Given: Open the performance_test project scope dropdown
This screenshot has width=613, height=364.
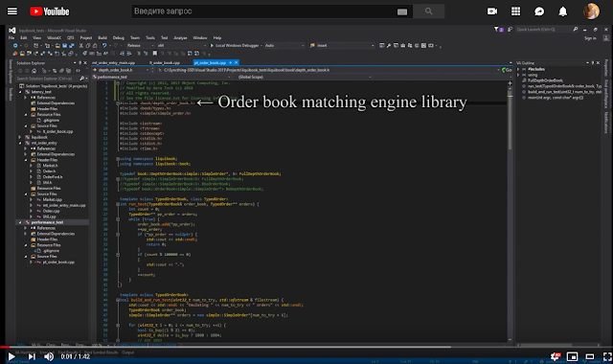Looking at the screenshot, I should point(162,77).
